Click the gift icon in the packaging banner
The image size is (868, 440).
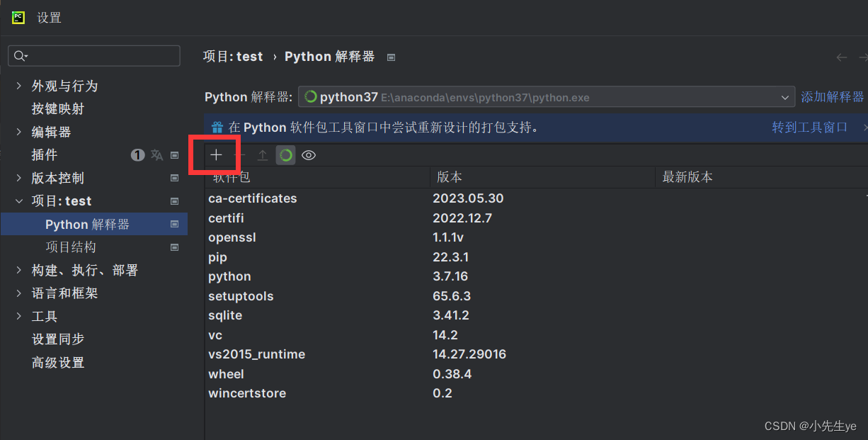point(217,128)
